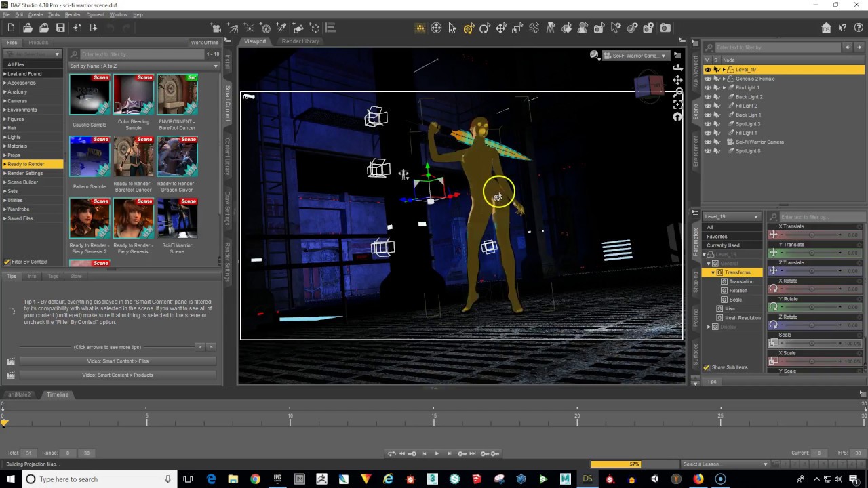Open Firefox from the taskbar
Image resolution: width=868 pixels, height=488 pixels.
pyautogui.click(x=698, y=479)
